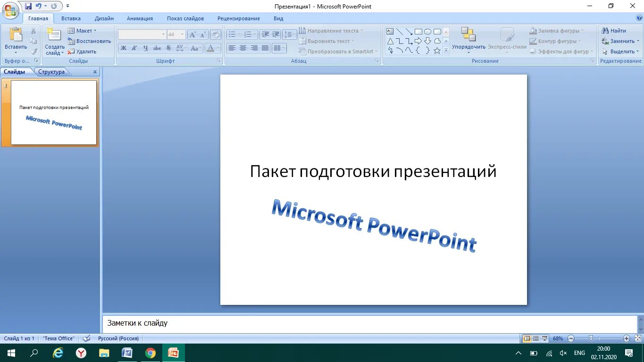
Task: Open File Explorer from the taskbar
Action: pos(104,353)
